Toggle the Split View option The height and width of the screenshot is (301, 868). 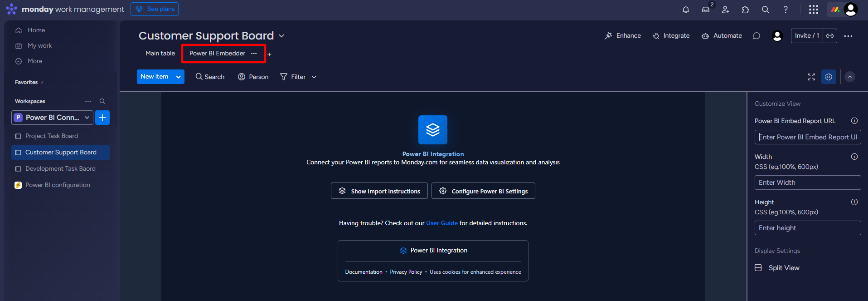pos(777,268)
